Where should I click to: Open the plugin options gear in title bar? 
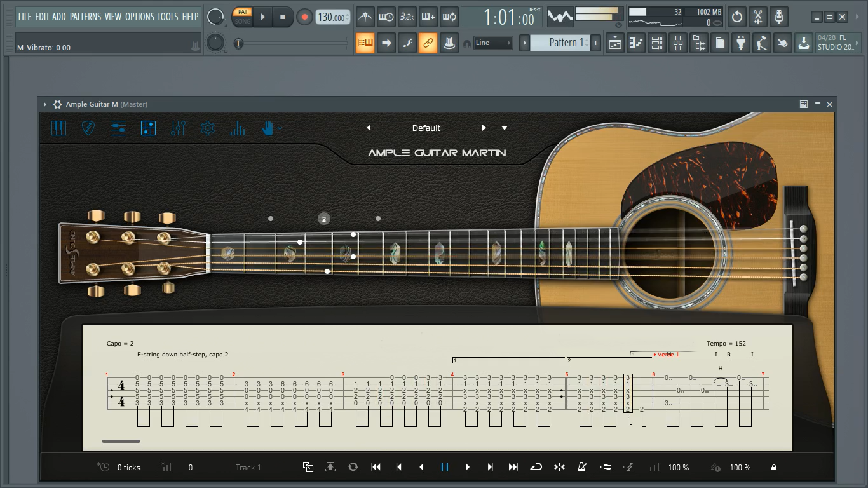click(58, 104)
